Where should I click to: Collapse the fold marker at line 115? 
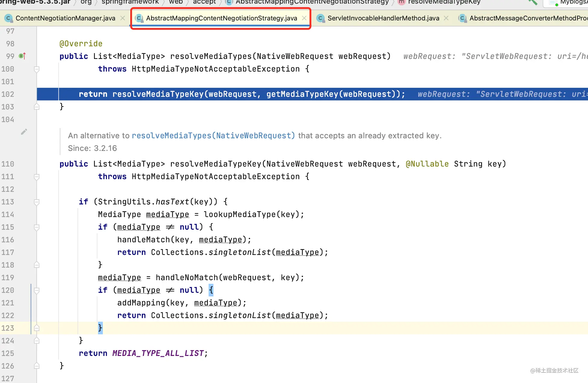37,227
